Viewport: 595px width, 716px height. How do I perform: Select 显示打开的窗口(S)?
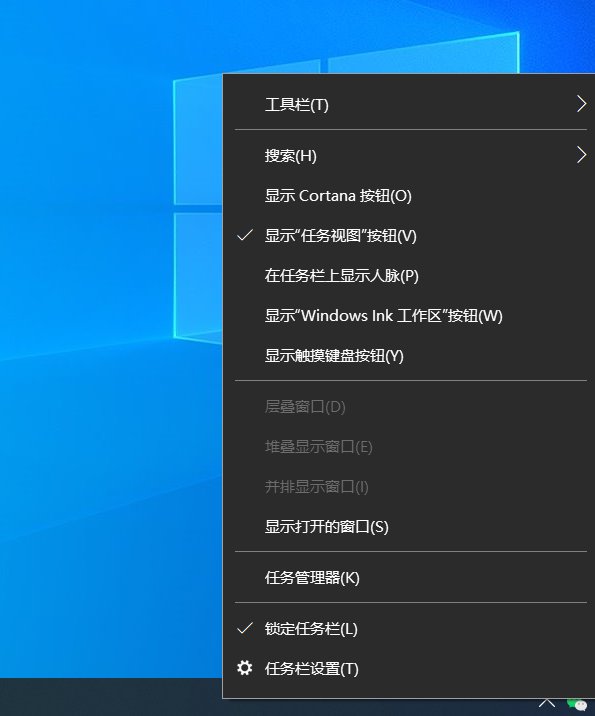(x=410, y=527)
